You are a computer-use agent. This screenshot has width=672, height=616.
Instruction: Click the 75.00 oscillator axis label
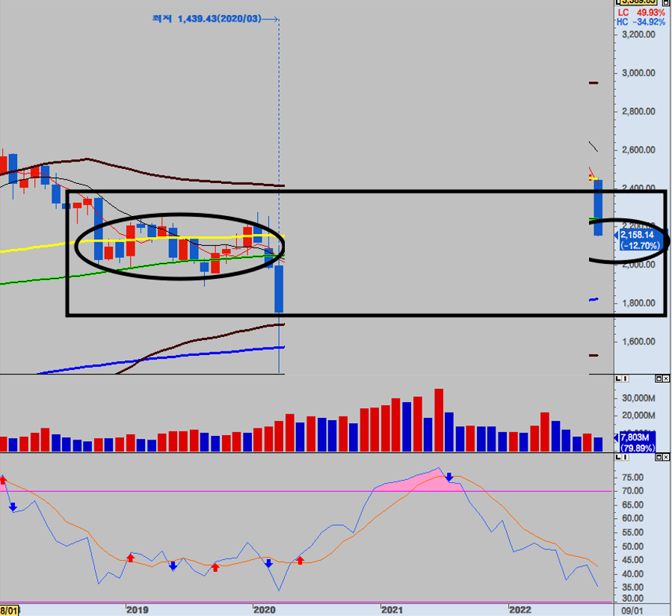click(x=633, y=478)
